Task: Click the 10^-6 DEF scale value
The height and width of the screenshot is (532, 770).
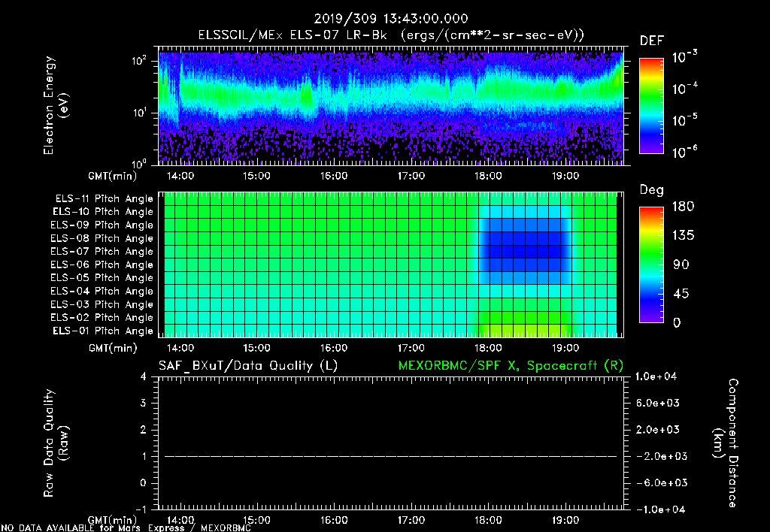Action: pos(684,151)
